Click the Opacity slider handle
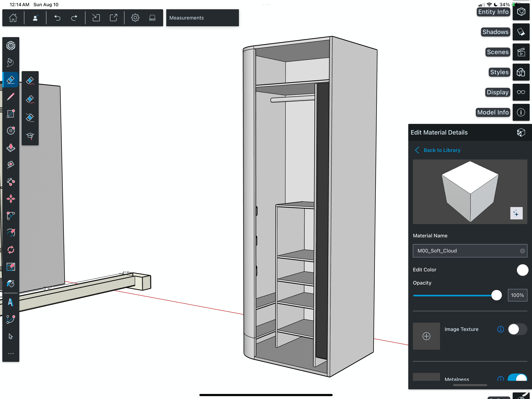Image resolution: width=532 pixels, height=399 pixels. pyautogui.click(x=496, y=295)
